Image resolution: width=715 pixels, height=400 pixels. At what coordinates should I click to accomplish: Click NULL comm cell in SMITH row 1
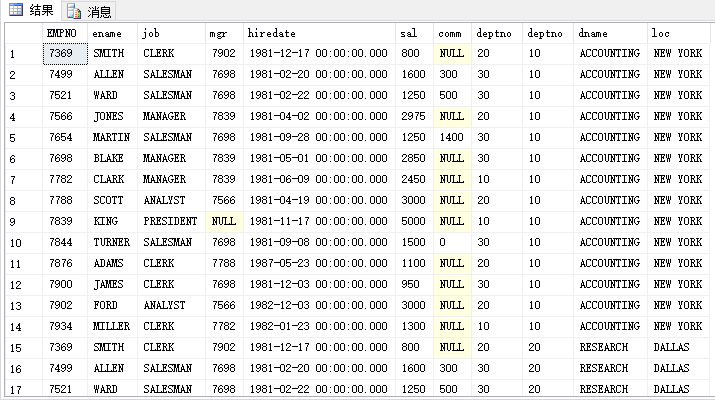[452, 54]
